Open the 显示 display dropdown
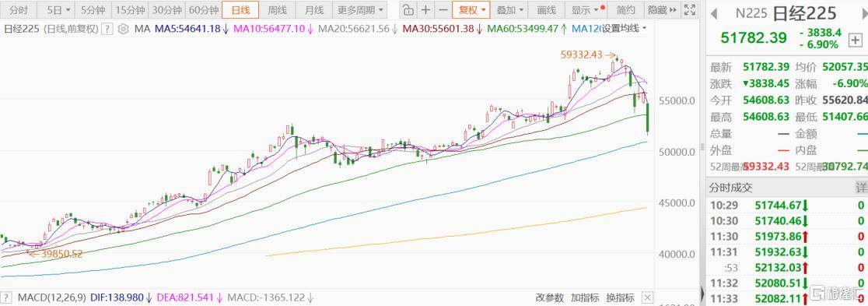Viewport: 868px width, 306px height. (x=585, y=10)
